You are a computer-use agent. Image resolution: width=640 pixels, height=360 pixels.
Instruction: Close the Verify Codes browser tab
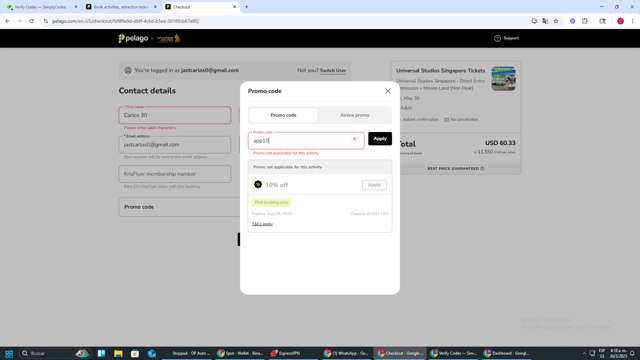[x=76, y=7]
